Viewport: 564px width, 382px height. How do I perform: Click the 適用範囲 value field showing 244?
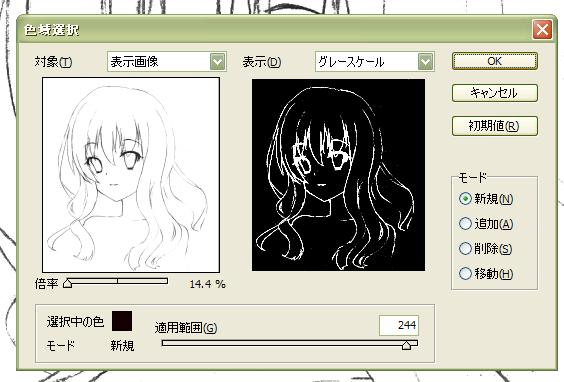399,326
